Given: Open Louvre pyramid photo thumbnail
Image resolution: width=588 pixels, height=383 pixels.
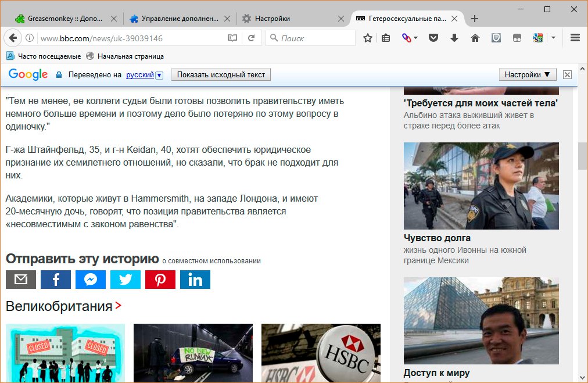Looking at the screenshot, I should click(481, 321).
